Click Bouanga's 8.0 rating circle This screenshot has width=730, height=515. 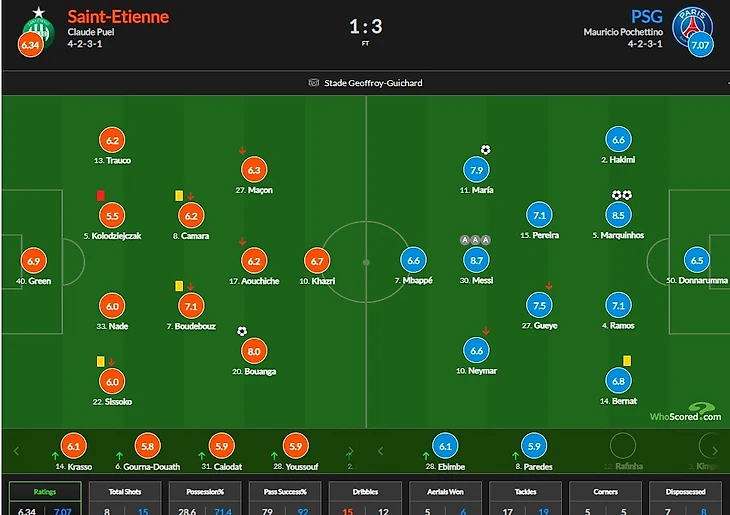pos(254,351)
